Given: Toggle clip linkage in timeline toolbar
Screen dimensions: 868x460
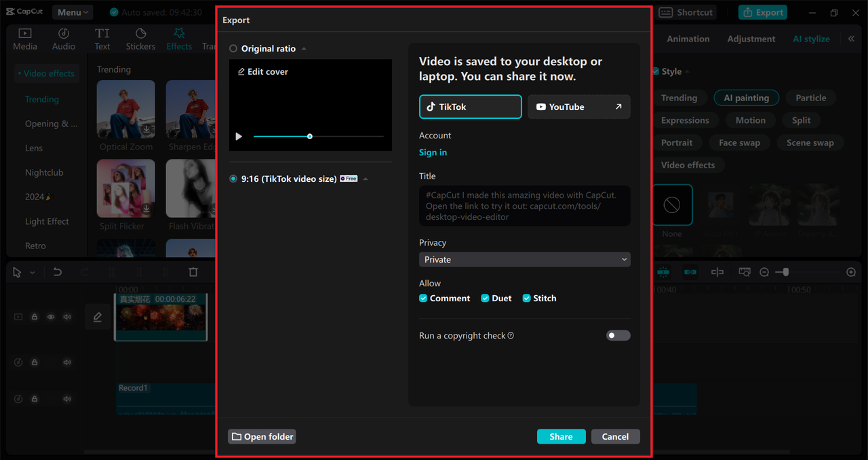Looking at the screenshot, I should (x=690, y=272).
